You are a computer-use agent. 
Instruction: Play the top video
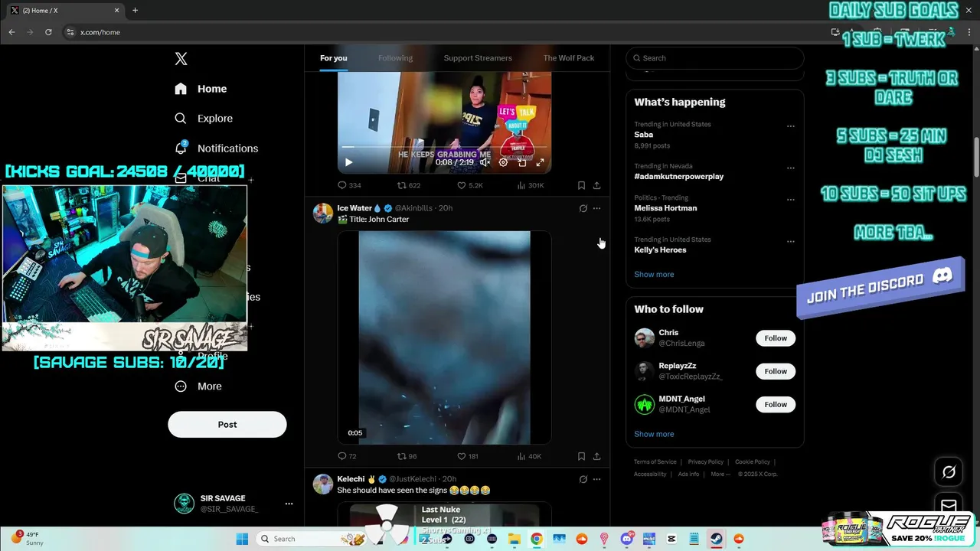click(x=348, y=162)
